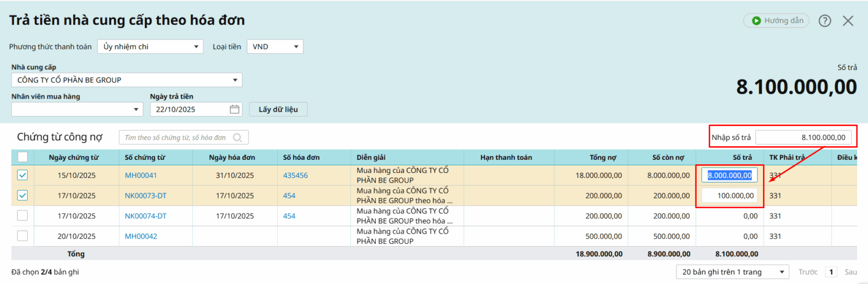Check the NK00074-DT row checkbox
Screen dimensions: 868x284
22,216
